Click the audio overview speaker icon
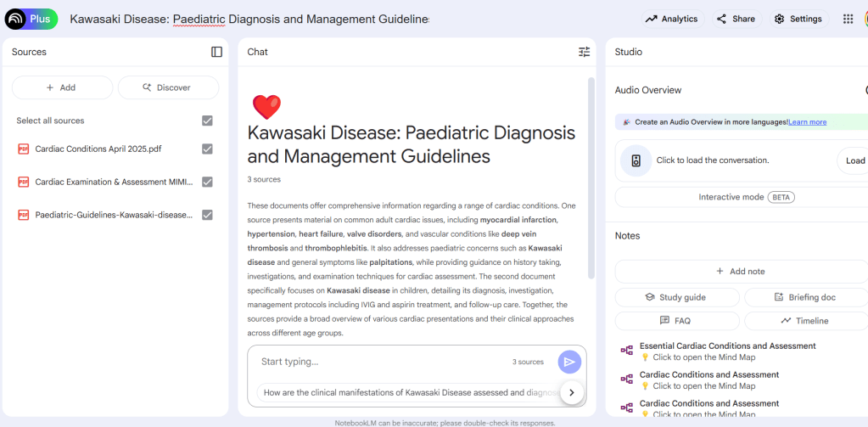 635,160
